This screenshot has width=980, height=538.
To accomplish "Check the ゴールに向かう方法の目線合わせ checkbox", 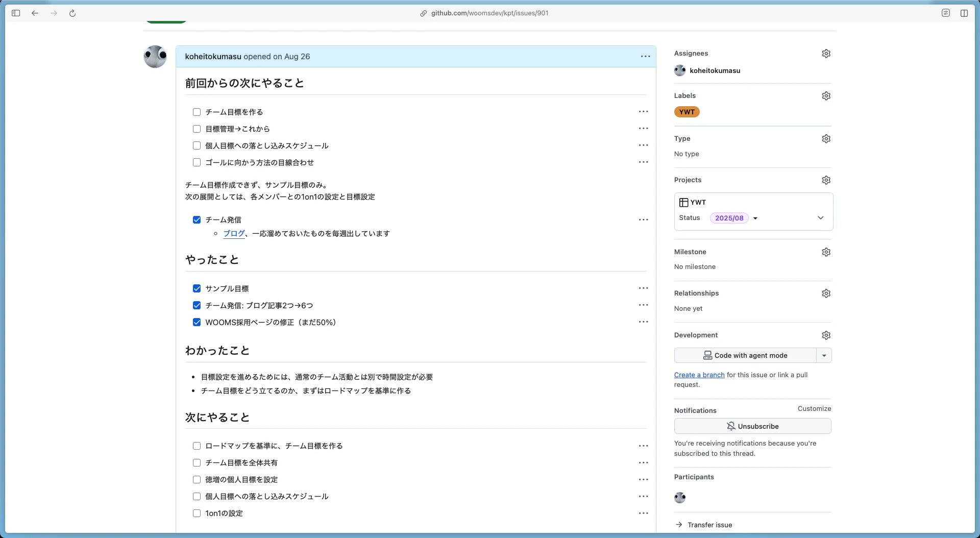I will [197, 163].
